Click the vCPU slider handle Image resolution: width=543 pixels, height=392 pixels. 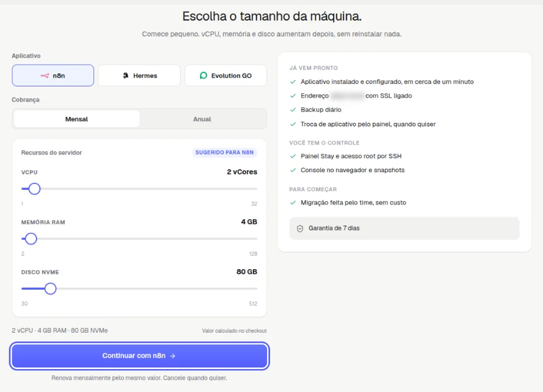coord(34,189)
